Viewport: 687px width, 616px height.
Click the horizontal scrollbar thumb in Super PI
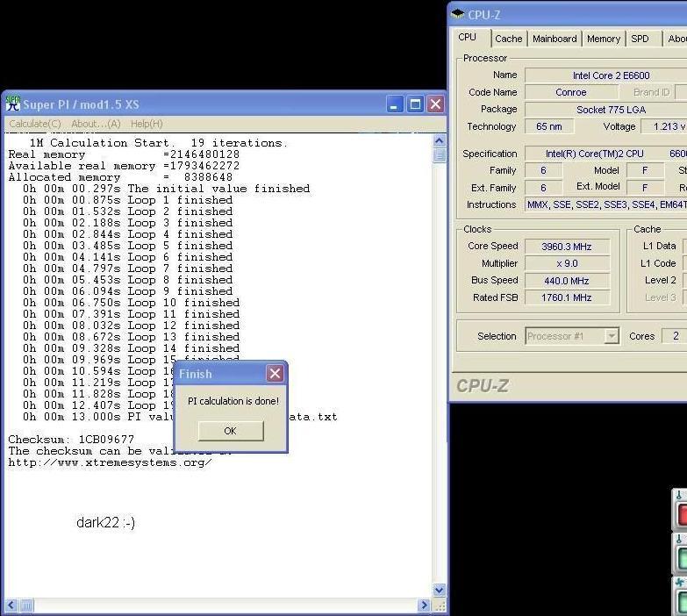click(x=26, y=605)
